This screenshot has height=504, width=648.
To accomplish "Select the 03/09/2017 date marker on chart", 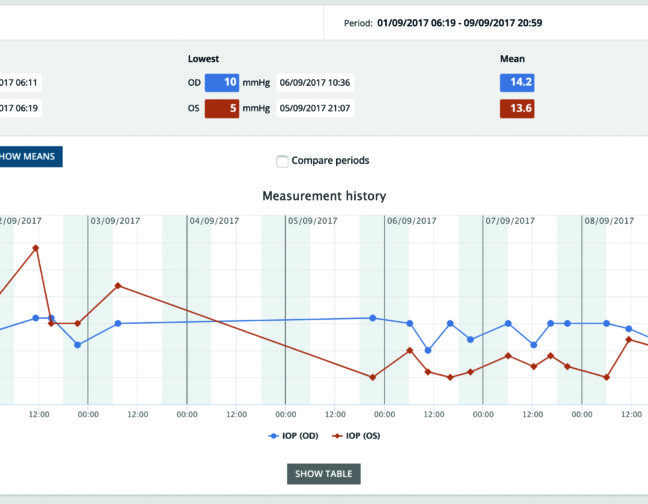I will click(x=116, y=220).
